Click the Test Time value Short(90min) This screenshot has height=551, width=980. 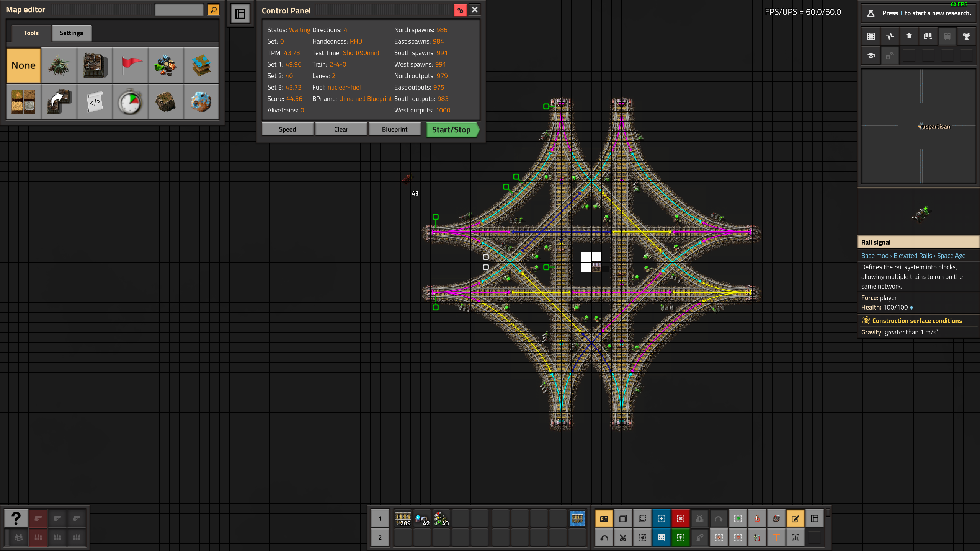point(361,53)
